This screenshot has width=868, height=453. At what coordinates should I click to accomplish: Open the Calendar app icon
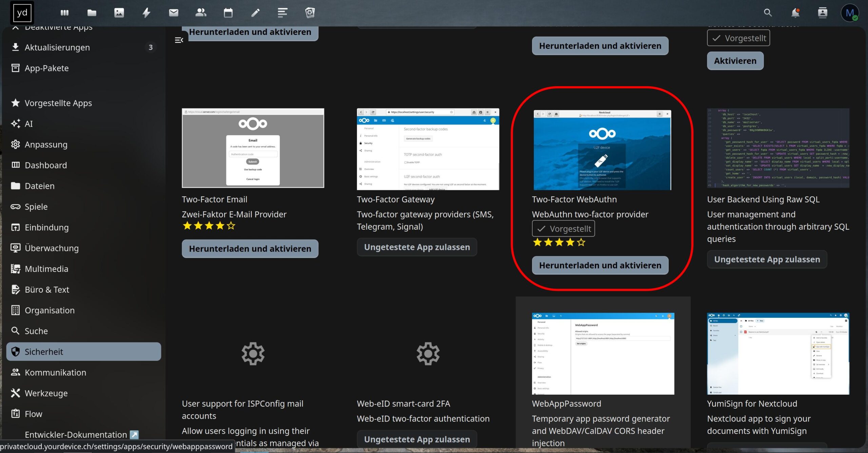(x=228, y=13)
